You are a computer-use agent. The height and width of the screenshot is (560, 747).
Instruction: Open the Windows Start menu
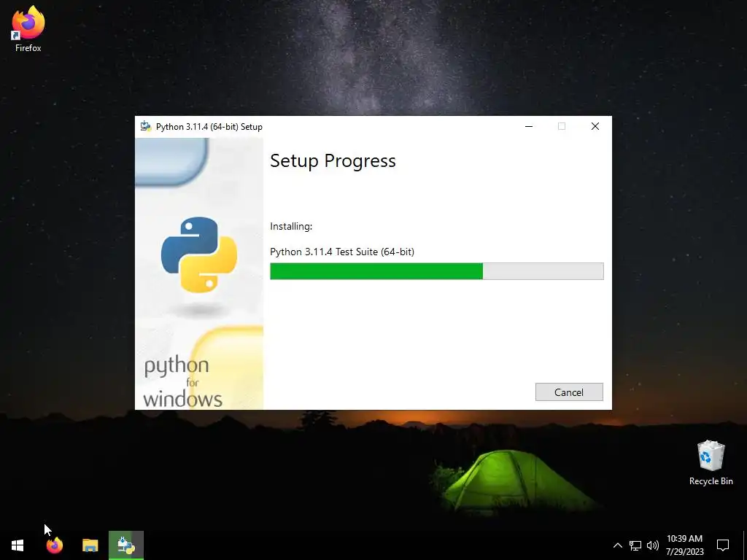18,545
